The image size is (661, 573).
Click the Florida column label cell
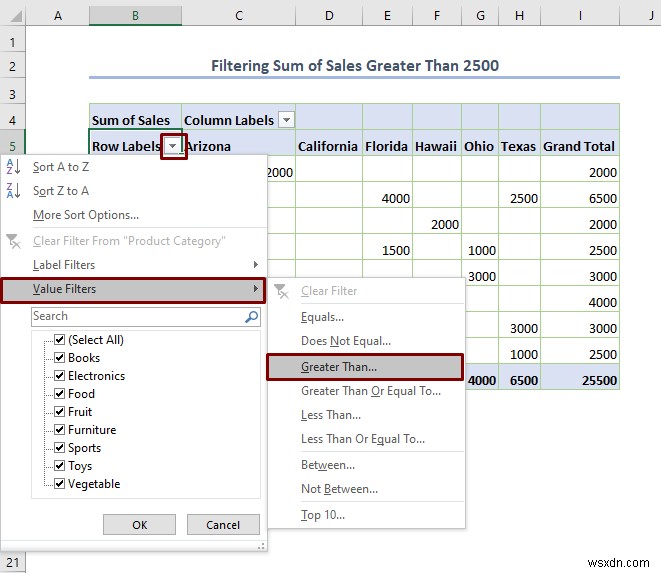(x=387, y=143)
